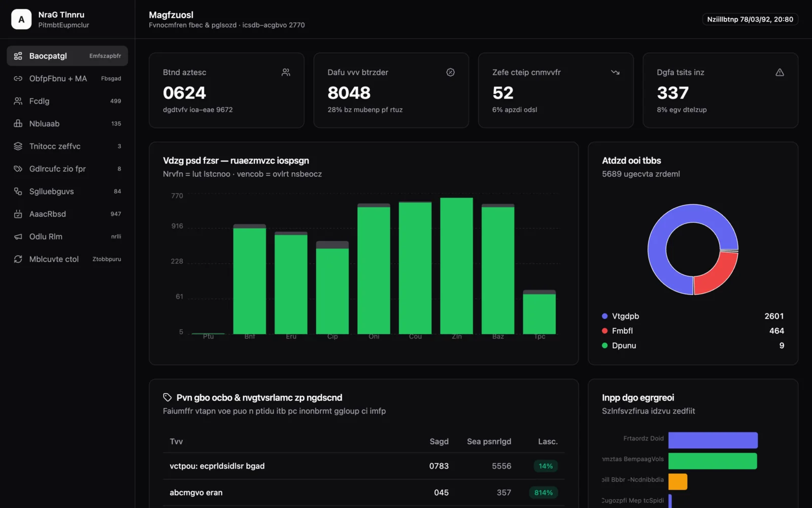Click the 'A' logo avatar
812x508 pixels.
coord(21,19)
